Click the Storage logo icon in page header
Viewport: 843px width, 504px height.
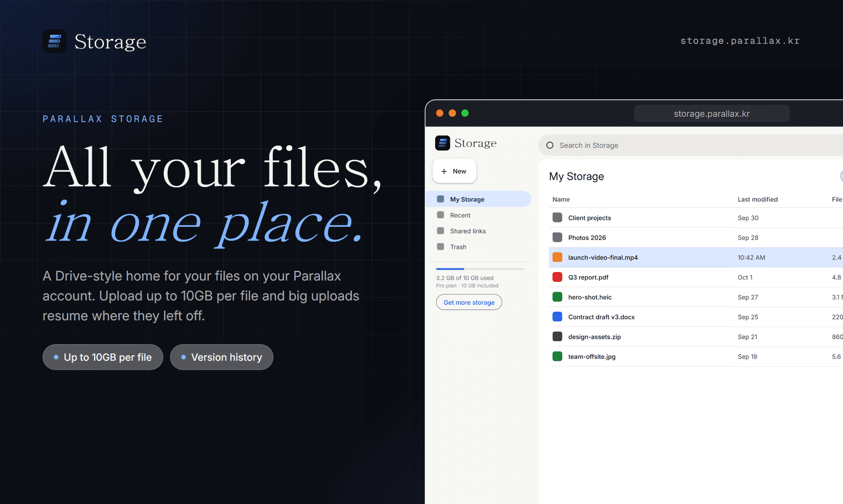(54, 41)
